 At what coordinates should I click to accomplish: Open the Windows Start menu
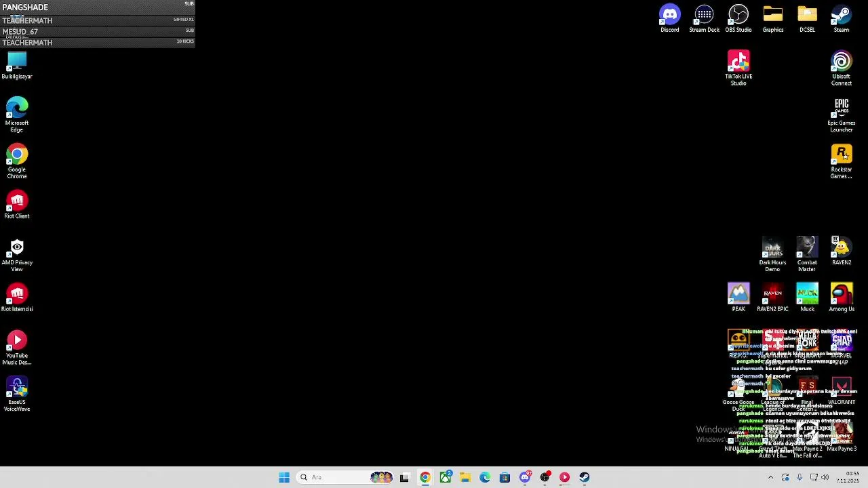click(284, 477)
